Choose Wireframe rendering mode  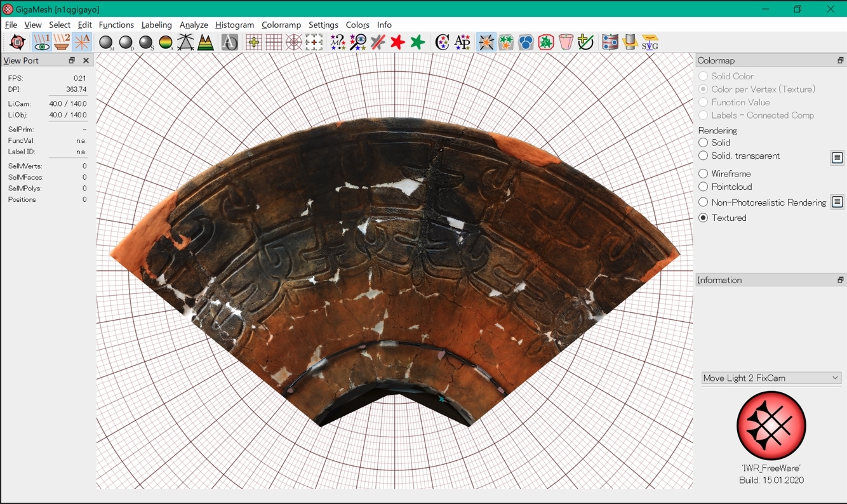pyautogui.click(x=704, y=173)
